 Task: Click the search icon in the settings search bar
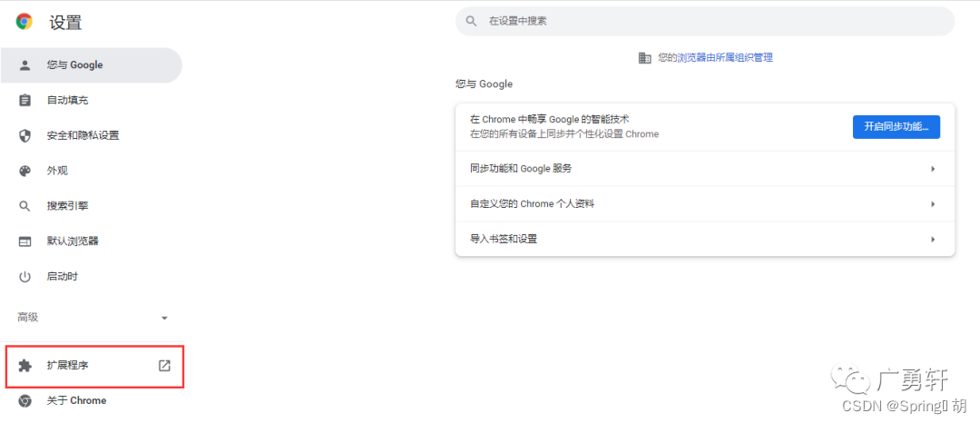coord(471,21)
